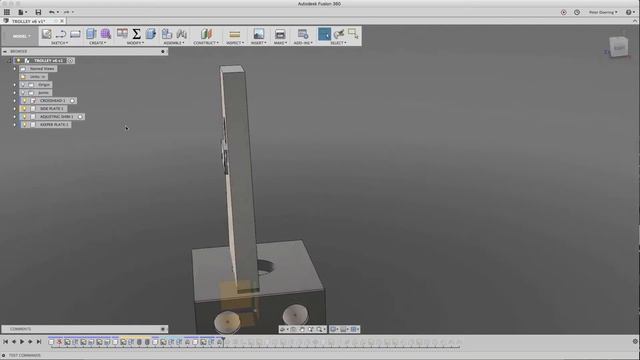Expand the KEEPER PLATE:1 component
The width and height of the screenshot is (640, 360).
click(x=15, y=124)
